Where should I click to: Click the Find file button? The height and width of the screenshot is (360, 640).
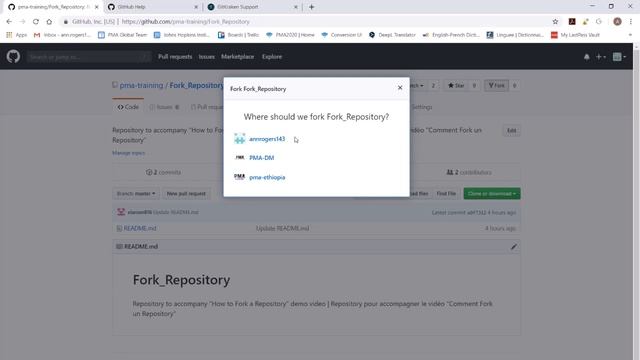pos(446,193)
